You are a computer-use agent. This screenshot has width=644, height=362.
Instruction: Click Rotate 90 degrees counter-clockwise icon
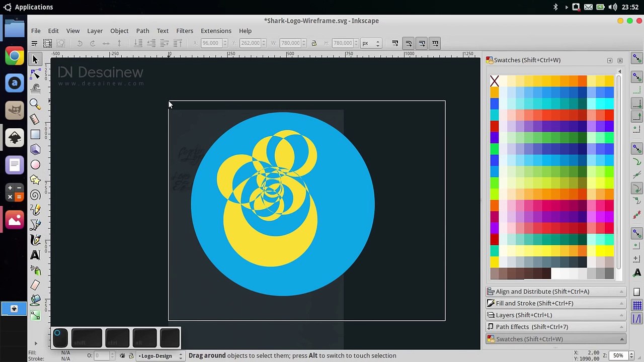point(79,43)
